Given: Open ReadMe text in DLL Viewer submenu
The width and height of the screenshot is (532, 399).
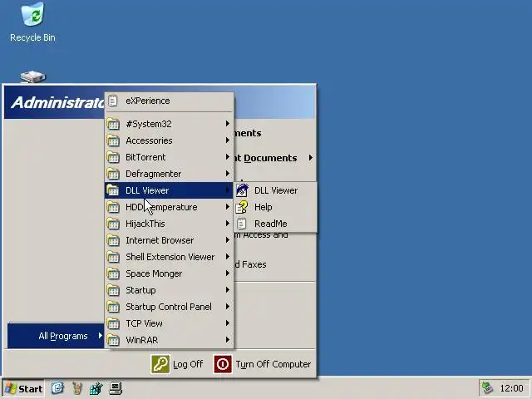Looking at the screenshot, I should 270,224.
